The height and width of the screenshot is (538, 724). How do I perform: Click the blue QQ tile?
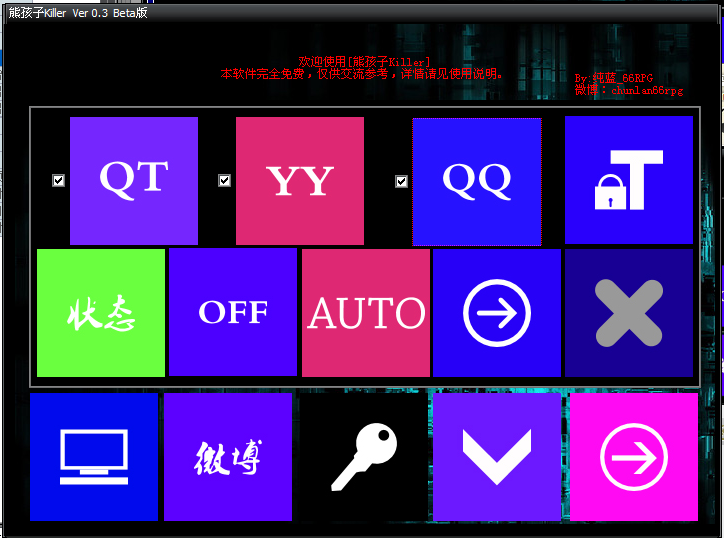click(477, 181)
